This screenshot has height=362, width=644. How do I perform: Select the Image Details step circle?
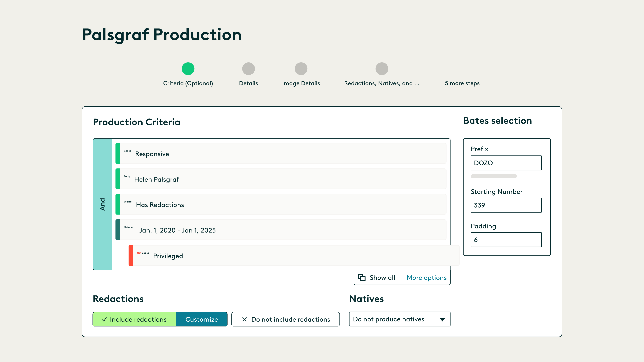301,68
